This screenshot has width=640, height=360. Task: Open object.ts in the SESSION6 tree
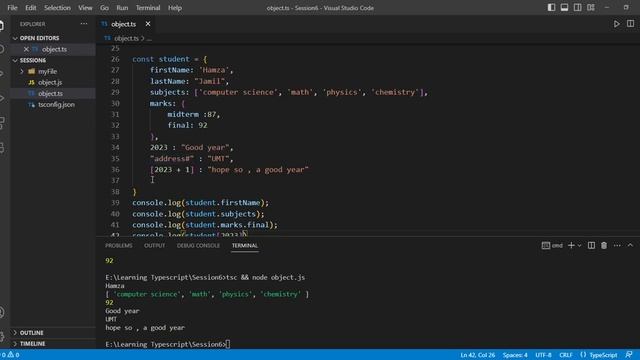(x=50, y=93)
